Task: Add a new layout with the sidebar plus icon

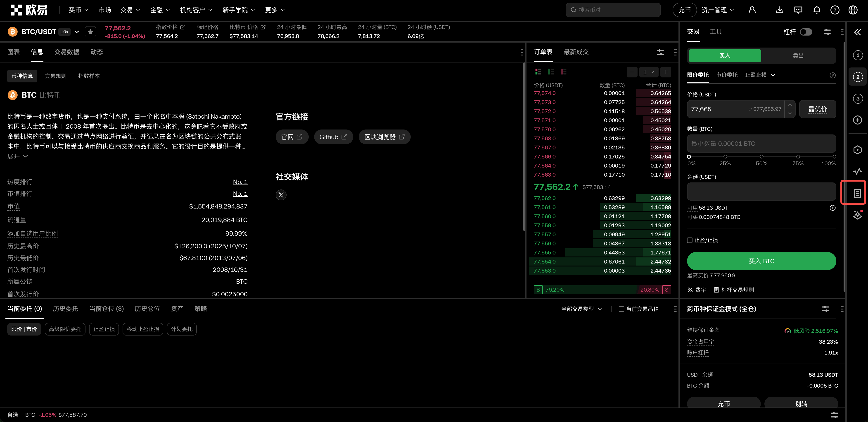Action: 858,120
